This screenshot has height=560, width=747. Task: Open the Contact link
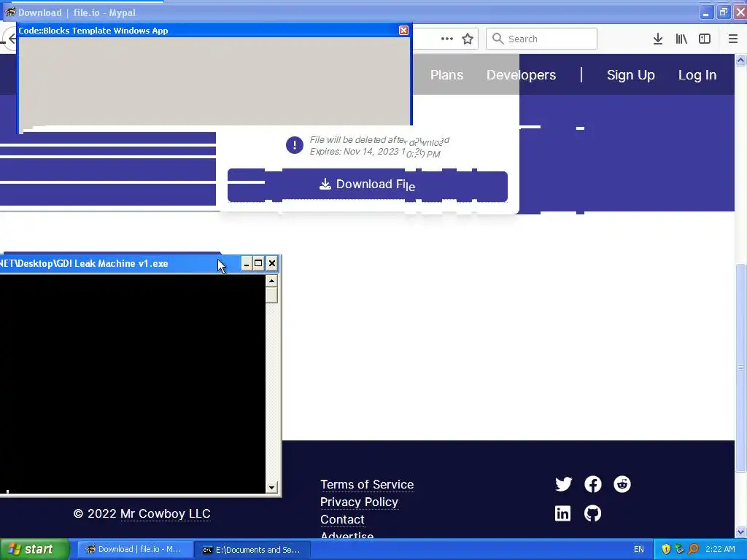pos(342,519)
